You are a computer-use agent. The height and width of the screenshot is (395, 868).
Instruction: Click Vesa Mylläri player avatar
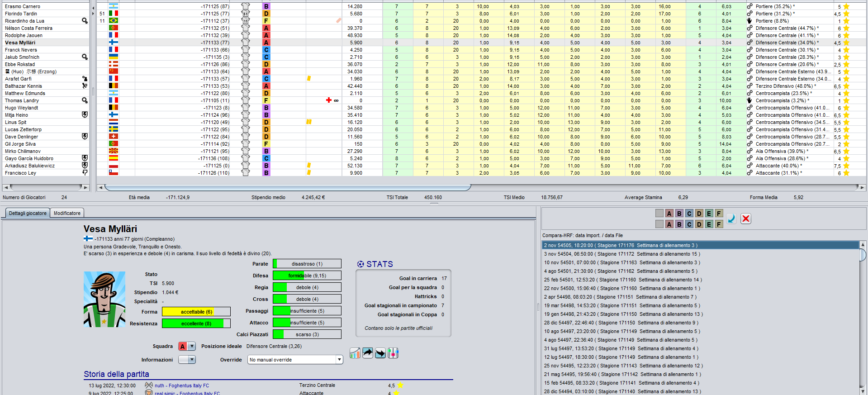(104, 300)
